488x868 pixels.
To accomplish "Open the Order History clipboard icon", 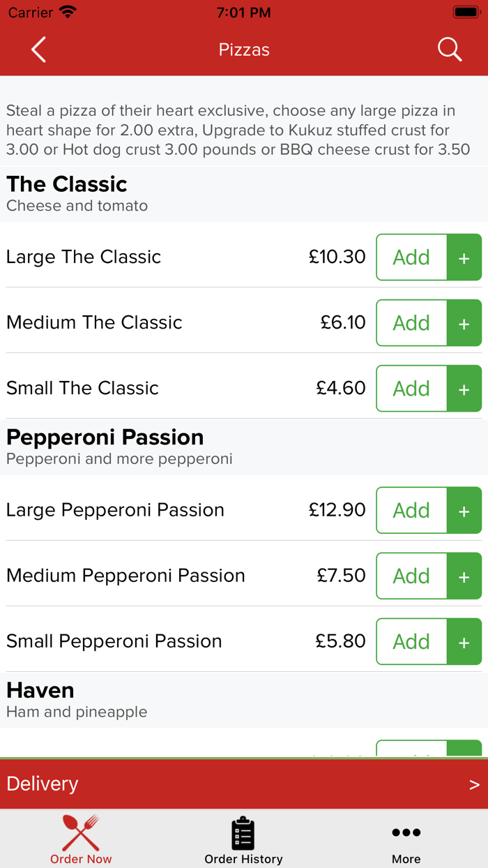I will (x=243, y=833).
